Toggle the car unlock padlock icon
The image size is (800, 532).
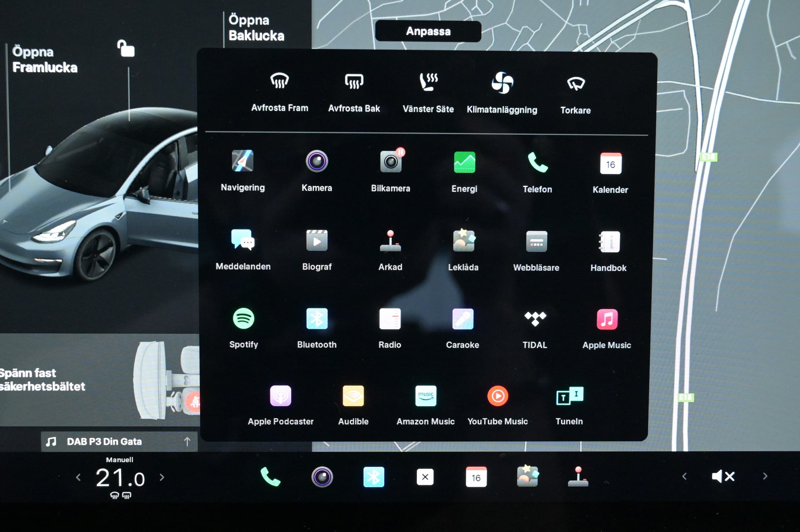(126, 49)
